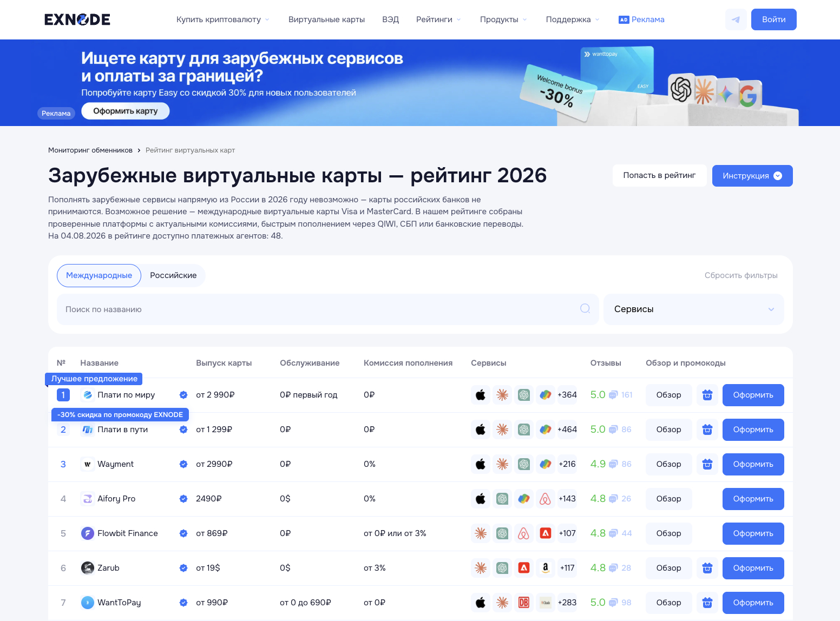Screen dimensions: 840x621
Task: Expand the Купить криптовалюту menu
Action: [x=223, y=19]
